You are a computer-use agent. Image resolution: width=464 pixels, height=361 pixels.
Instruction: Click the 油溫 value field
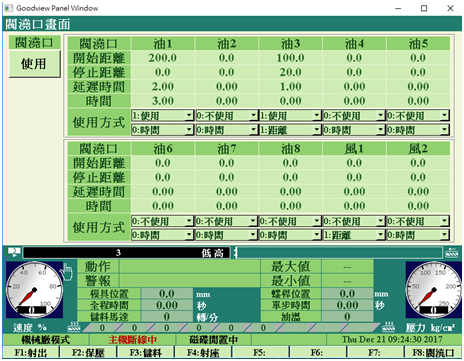coord(347,317)
